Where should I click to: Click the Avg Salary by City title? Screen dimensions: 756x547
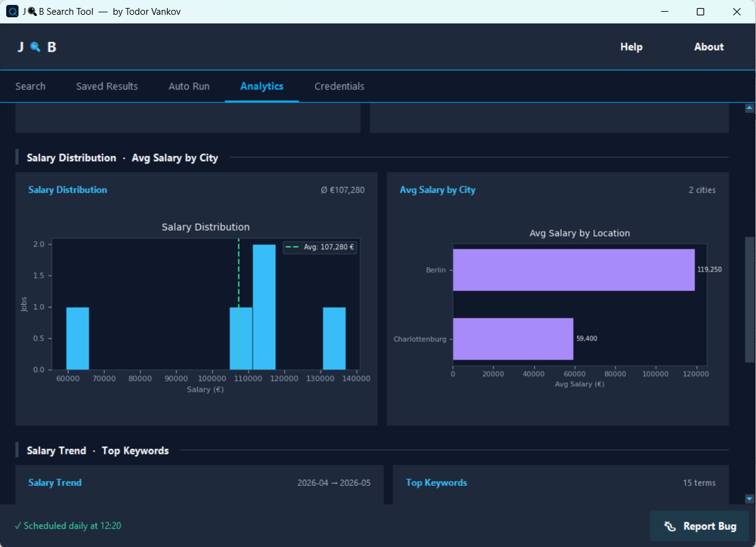[437, 190]
